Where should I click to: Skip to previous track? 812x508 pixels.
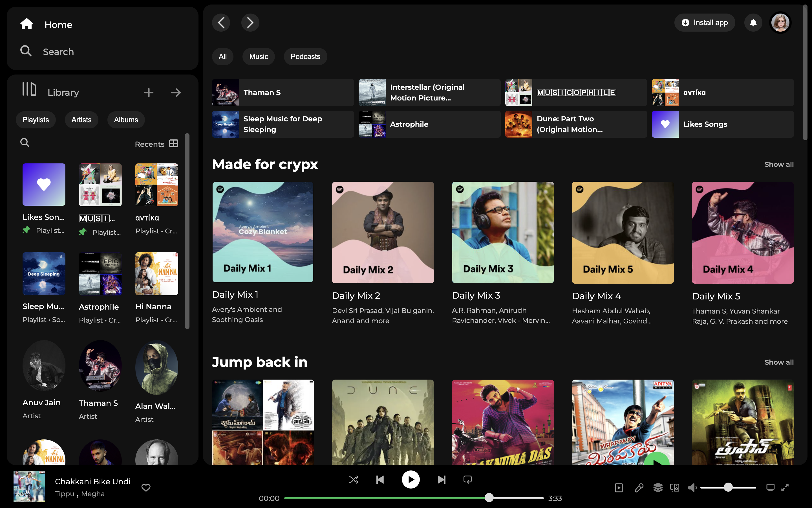[x=380, y=479]
